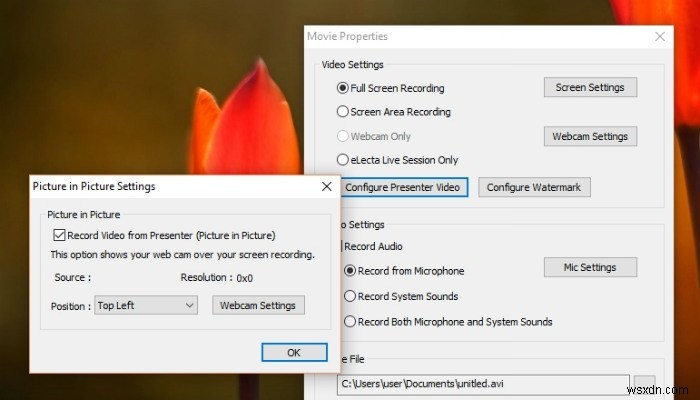700x400 pixels.
Task: Click Configure Presenter Video button
Action: coord(402,187)
